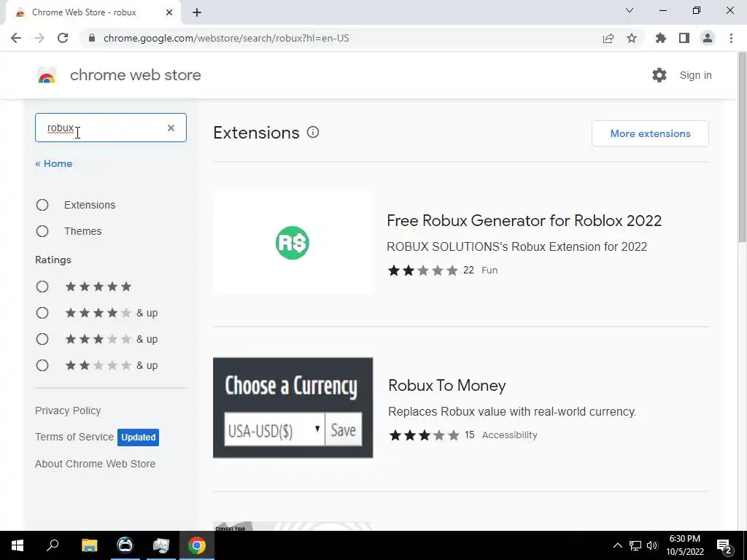The image size is (747, 560).
Task: Select the Extensions filter radio button
Action: click(42, 205)
